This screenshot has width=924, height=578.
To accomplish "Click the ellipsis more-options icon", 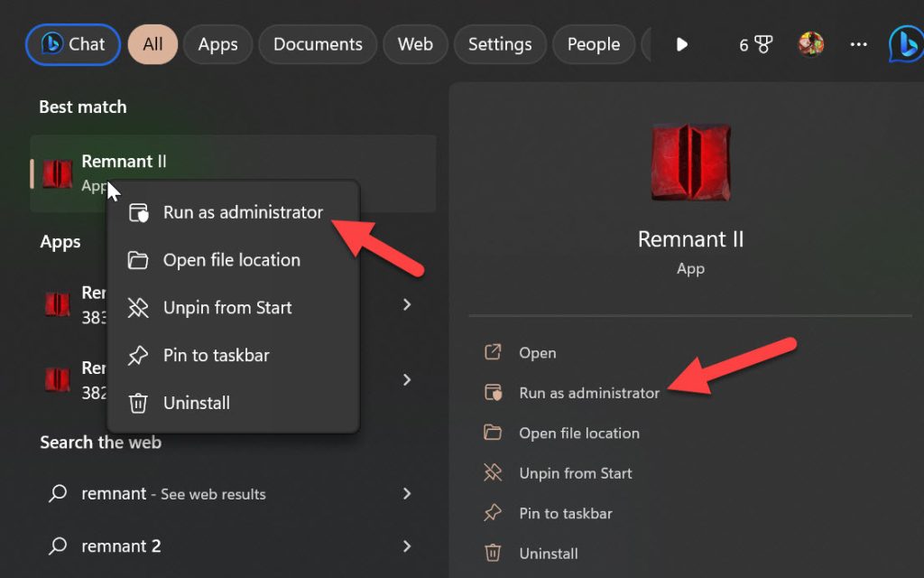I will tap(858, 43).
